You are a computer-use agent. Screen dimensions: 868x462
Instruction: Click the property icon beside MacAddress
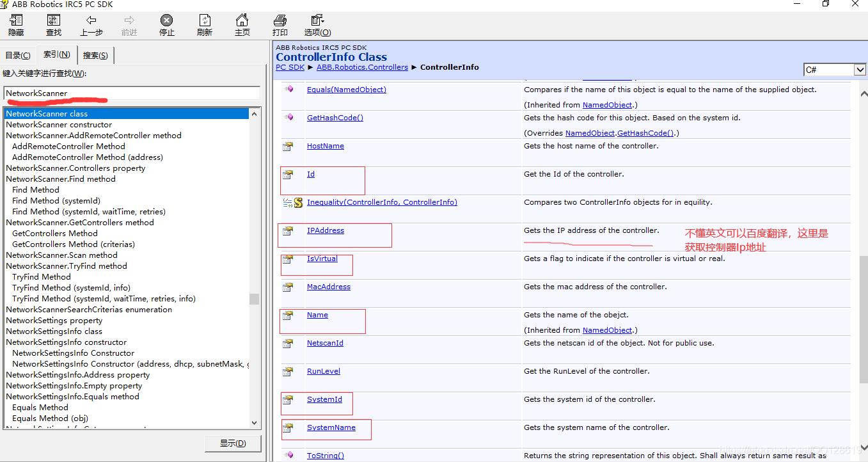click(288, 287)
